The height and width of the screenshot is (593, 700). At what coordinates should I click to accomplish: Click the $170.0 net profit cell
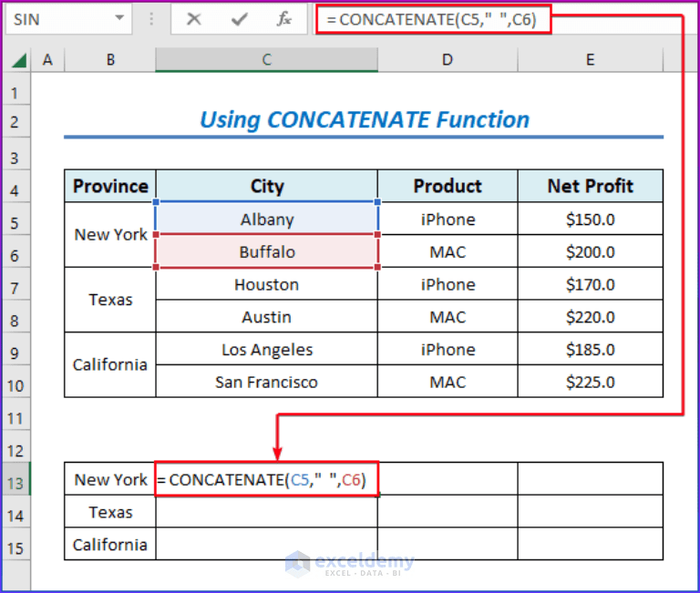(591, 284)
